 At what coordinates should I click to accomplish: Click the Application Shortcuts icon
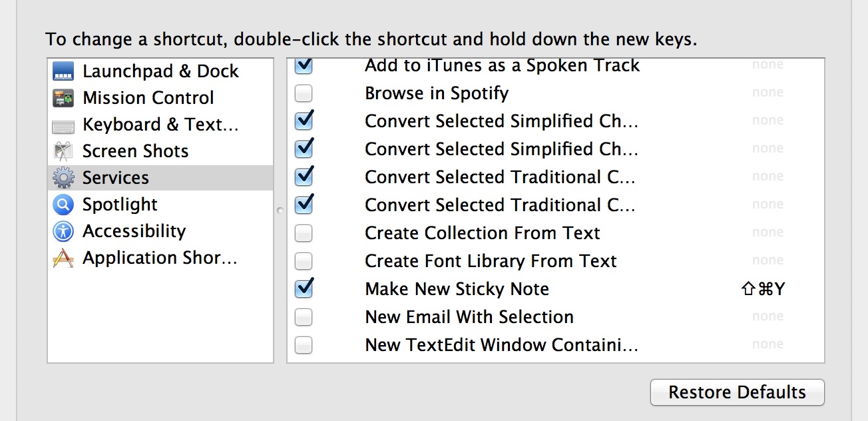click(x=63, y=258)
